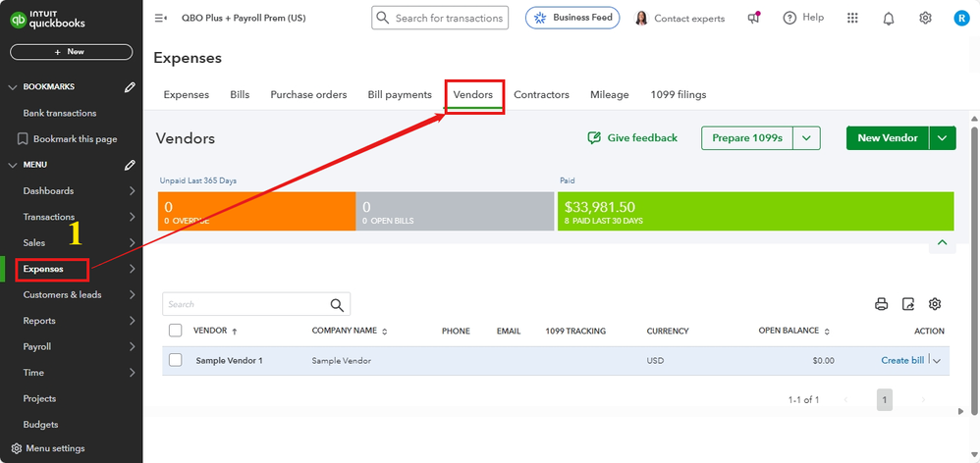
Task: Click the notifications bell icon
Action: tap(889, 18)
